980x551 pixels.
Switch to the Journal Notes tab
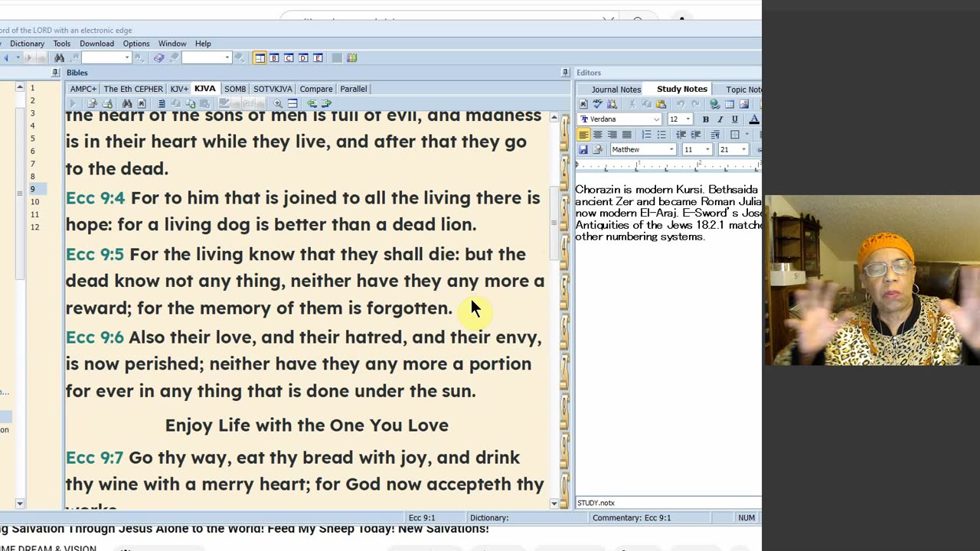(x=616, y=90)
